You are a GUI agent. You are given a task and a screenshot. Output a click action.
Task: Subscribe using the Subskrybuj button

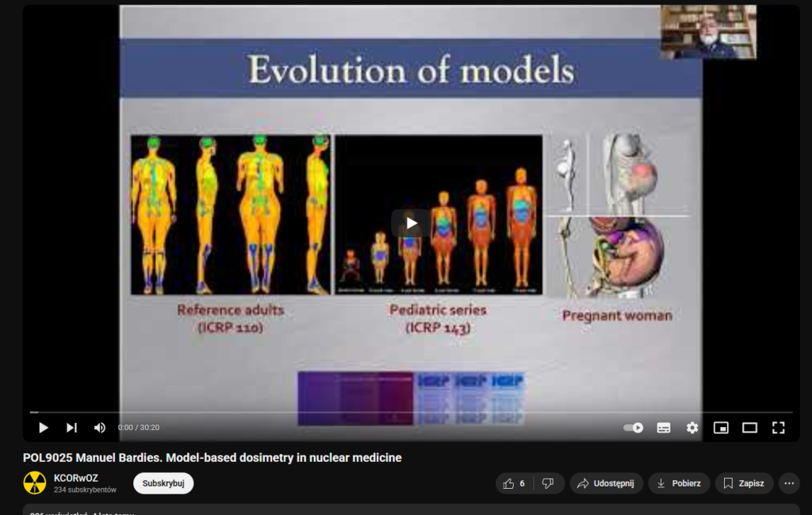163,483
